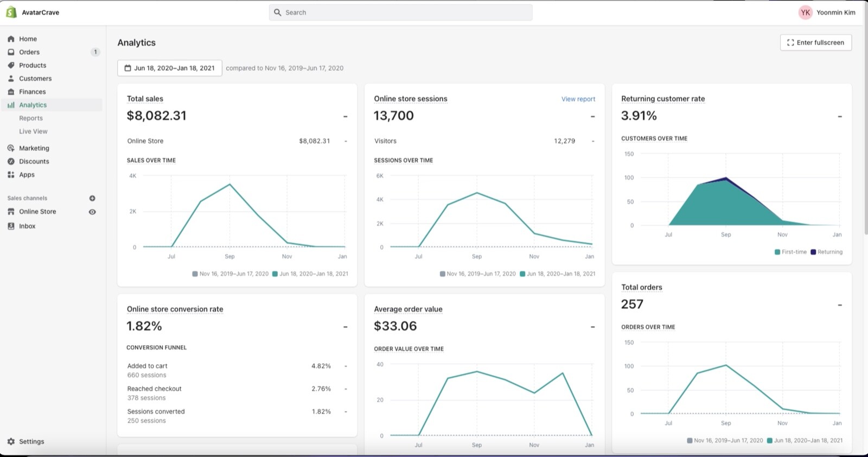Click the $8,082.31 total sales value
This screenshot has width=868, height=457.
157,116
